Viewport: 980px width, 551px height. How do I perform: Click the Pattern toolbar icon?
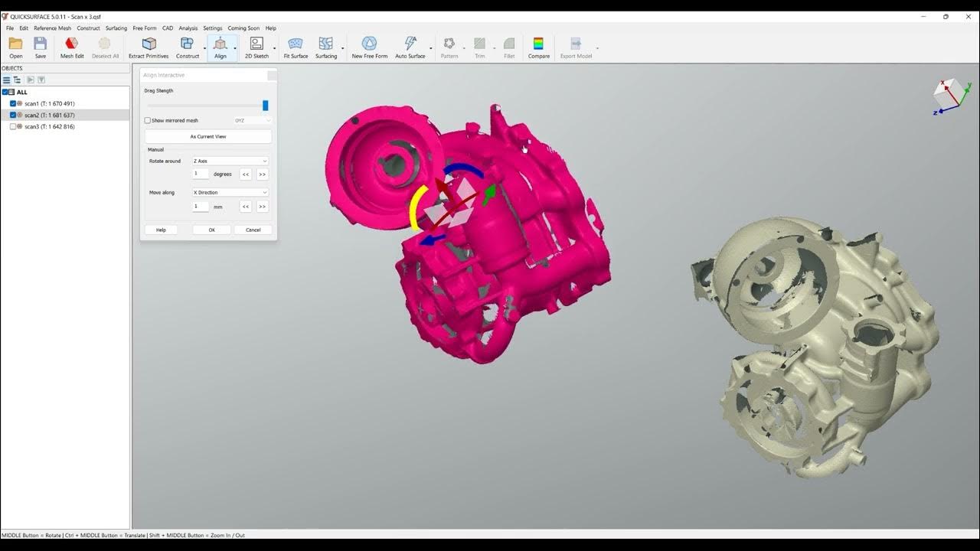[x=449, y=44]
